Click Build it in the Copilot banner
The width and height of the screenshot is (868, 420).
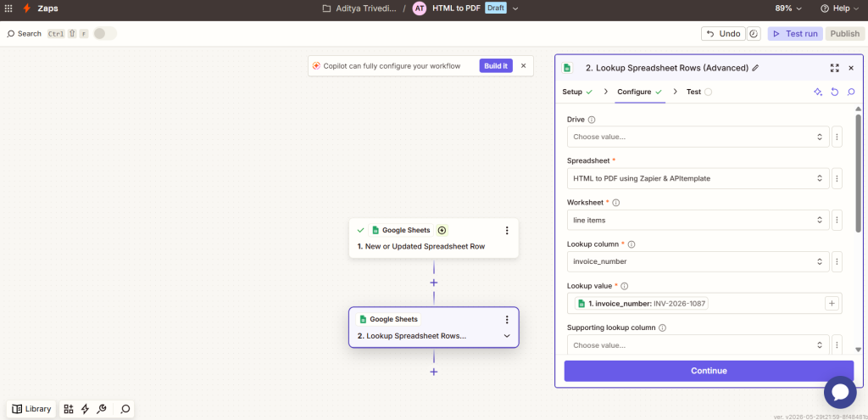tap(495, 65)
